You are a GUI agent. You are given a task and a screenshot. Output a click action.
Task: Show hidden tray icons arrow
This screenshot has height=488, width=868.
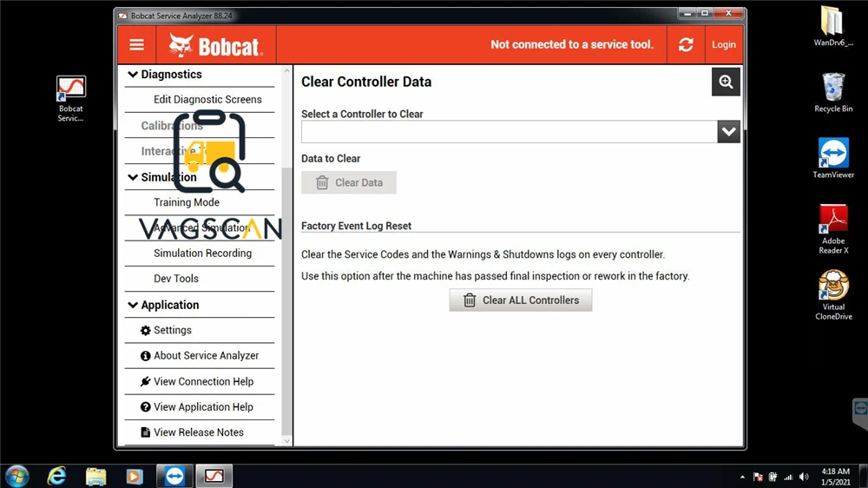coord(742,477)
